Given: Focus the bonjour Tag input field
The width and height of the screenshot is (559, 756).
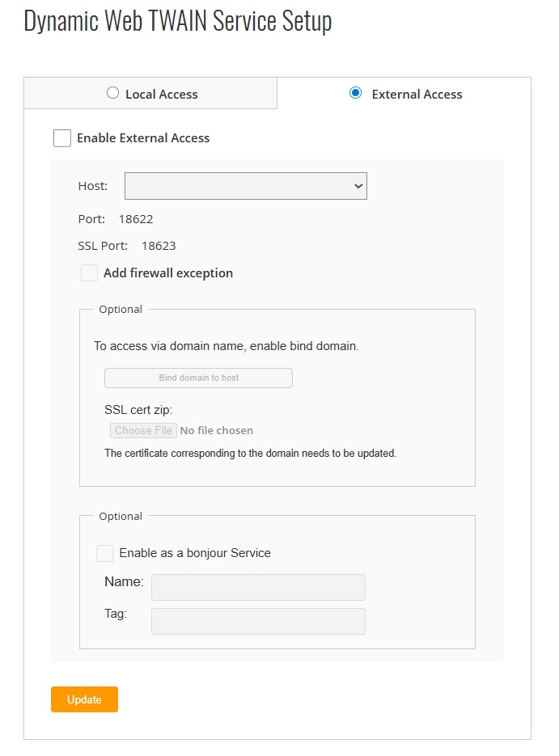Looking at the screenshot, I should tap(258, 621).
